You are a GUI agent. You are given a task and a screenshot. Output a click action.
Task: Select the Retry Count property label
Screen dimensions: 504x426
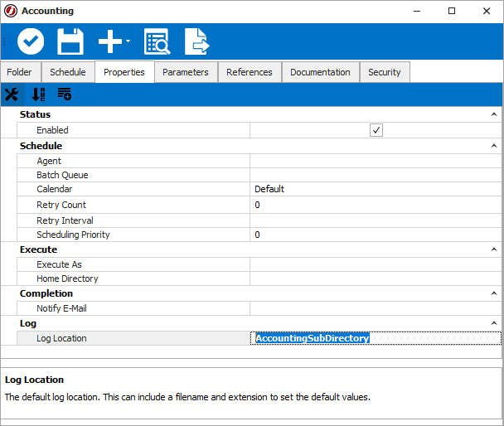(61, 205)
